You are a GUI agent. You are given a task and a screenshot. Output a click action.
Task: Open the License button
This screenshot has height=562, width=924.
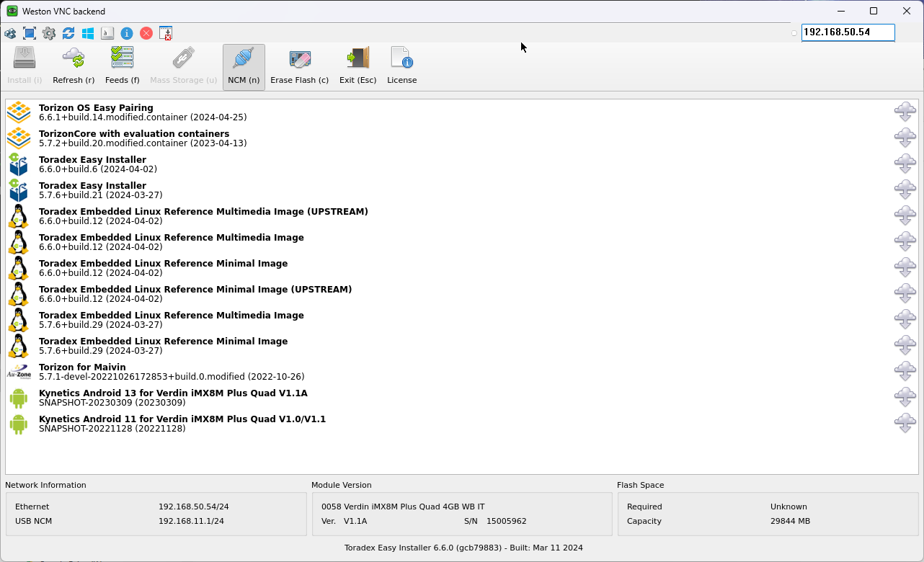402,66
